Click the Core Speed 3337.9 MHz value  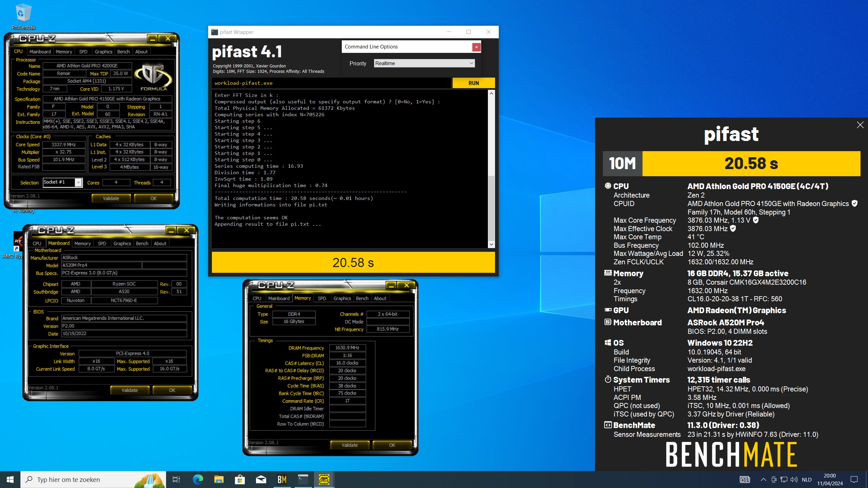pos(64,145)
